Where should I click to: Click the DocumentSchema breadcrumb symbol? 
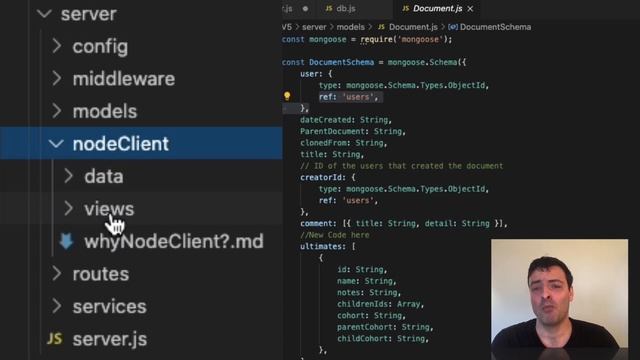click(495, 27)
